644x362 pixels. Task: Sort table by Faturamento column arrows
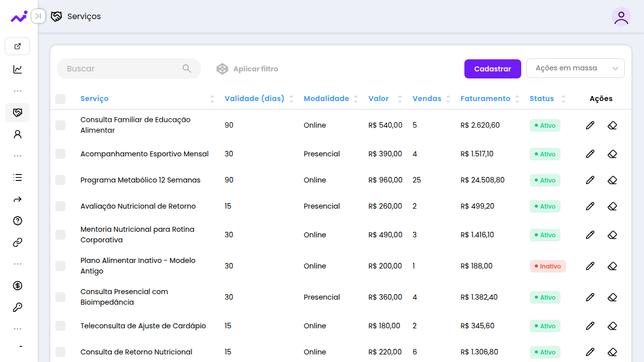coord(517,99)
